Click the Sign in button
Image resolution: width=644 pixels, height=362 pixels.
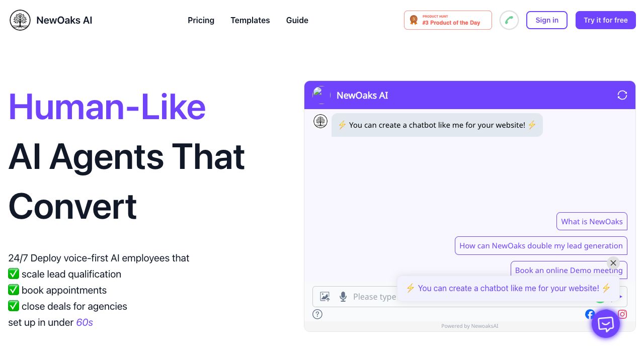point(547,20)
